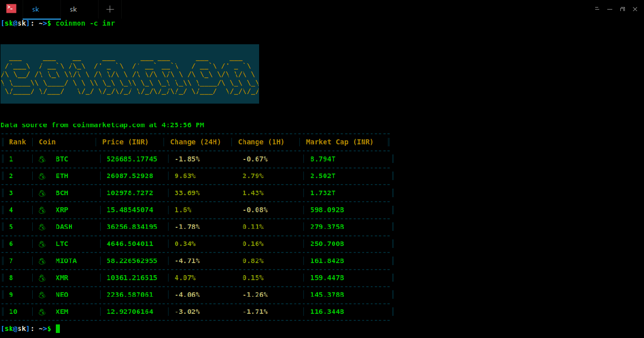Open a new tab with plus icon

(110, 9)
